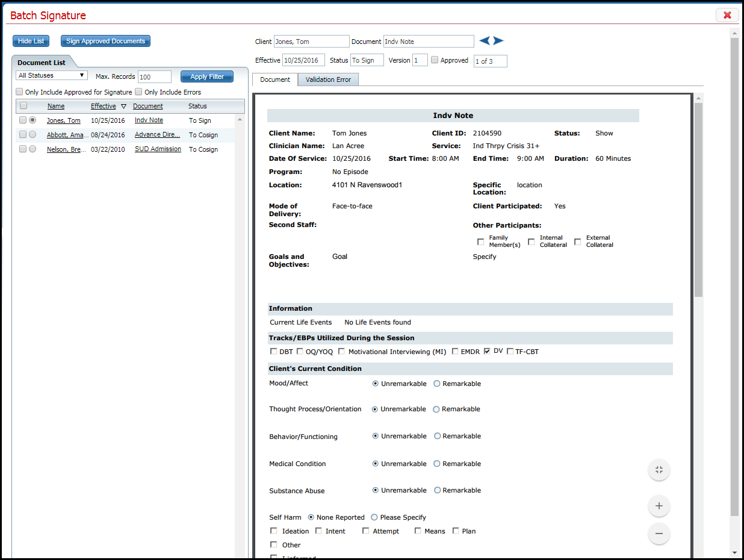Enable Only Include Approved for Signature
The height and width of the screenshot is (560, 744).
[19, 92]
